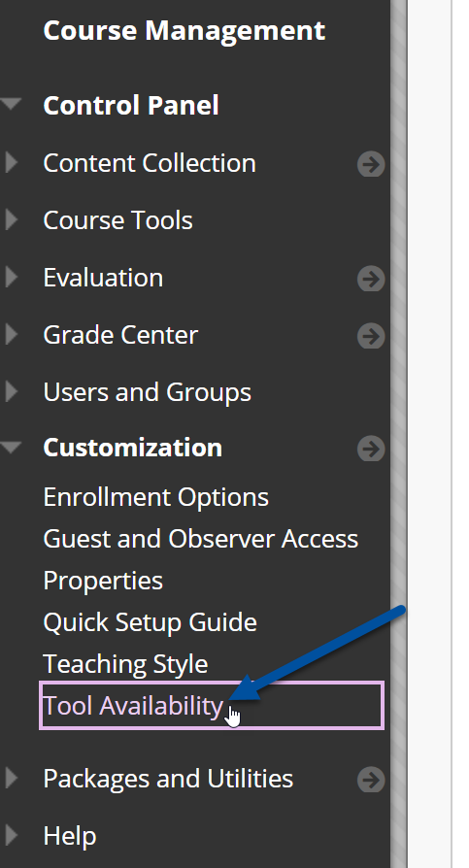Expand the Course Tools triangle
The height and width of the screenshot is (868, 469).
12,219
